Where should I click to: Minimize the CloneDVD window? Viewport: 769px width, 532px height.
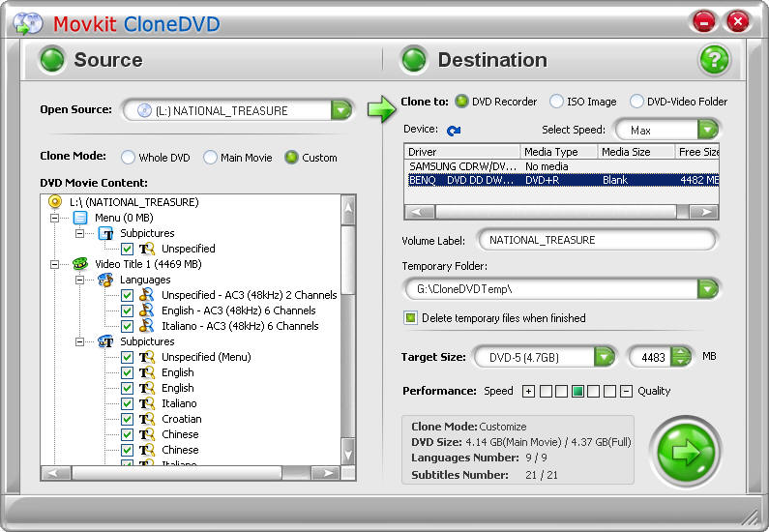point(704,22)
